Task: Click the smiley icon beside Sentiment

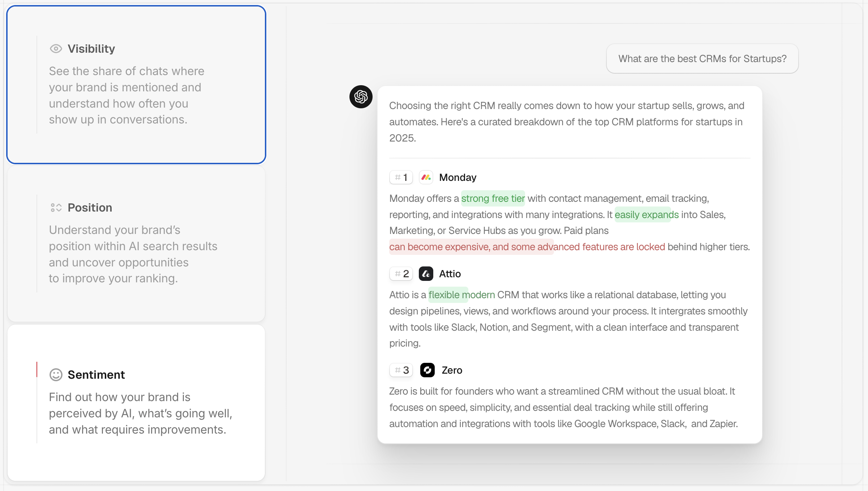Action: (56, 375)
